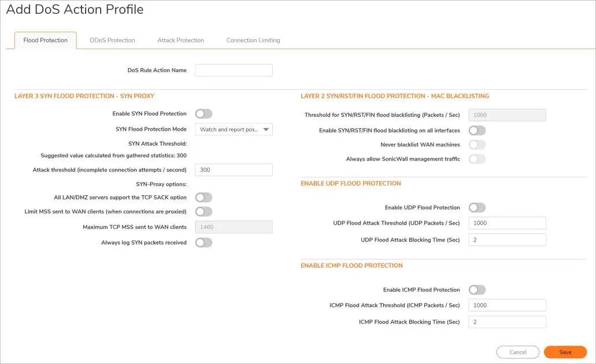Click the DoS Rule Action Name field

pyautogui.click(x=234, y=70)
